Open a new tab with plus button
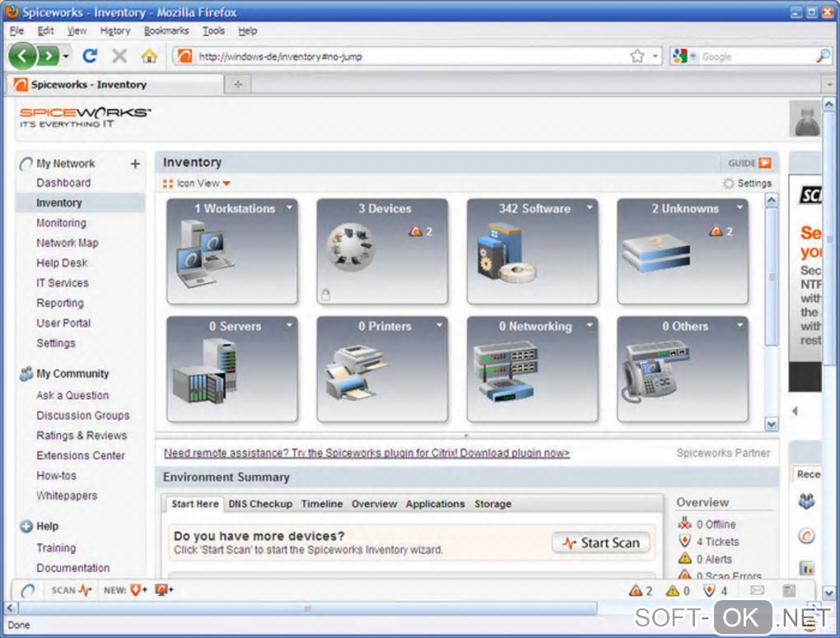Viewport: 840px width, 638px height. click(x=238, y=84)
